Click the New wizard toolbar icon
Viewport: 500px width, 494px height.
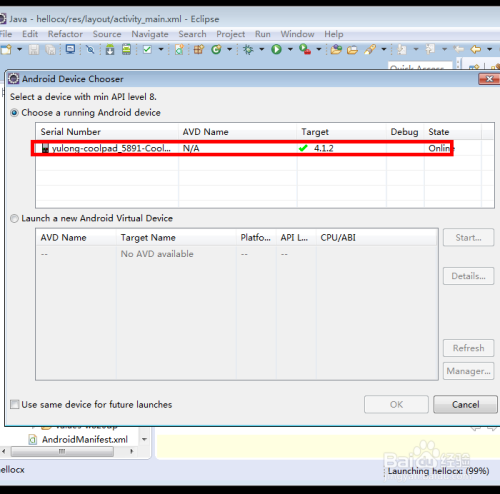click(6, 50)
